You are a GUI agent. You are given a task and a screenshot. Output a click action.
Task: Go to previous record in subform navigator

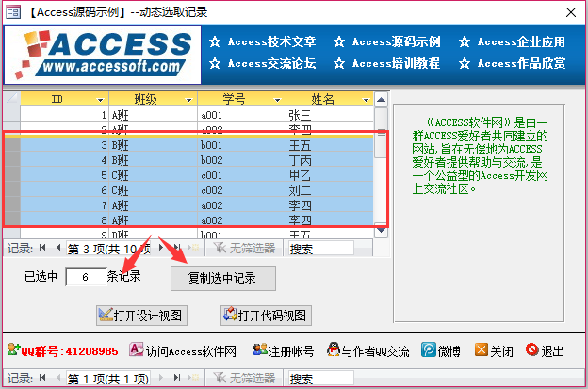[x=58, y=248]
